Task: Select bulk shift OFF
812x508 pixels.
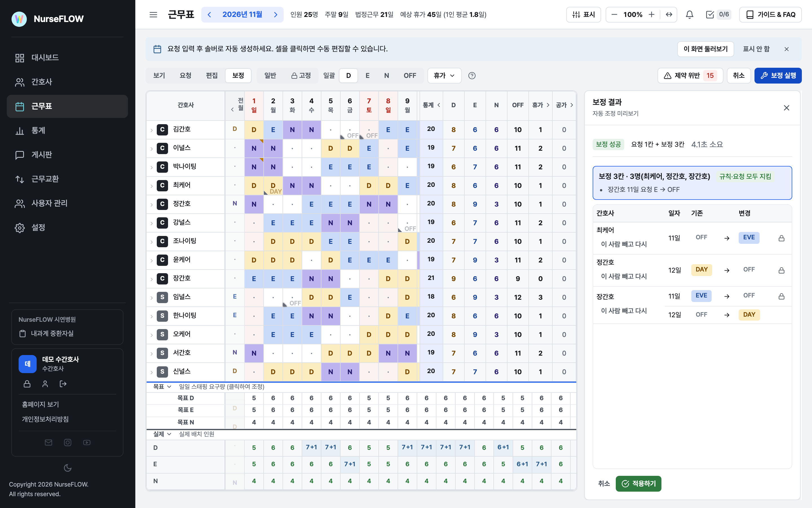Action: (410, 76)
